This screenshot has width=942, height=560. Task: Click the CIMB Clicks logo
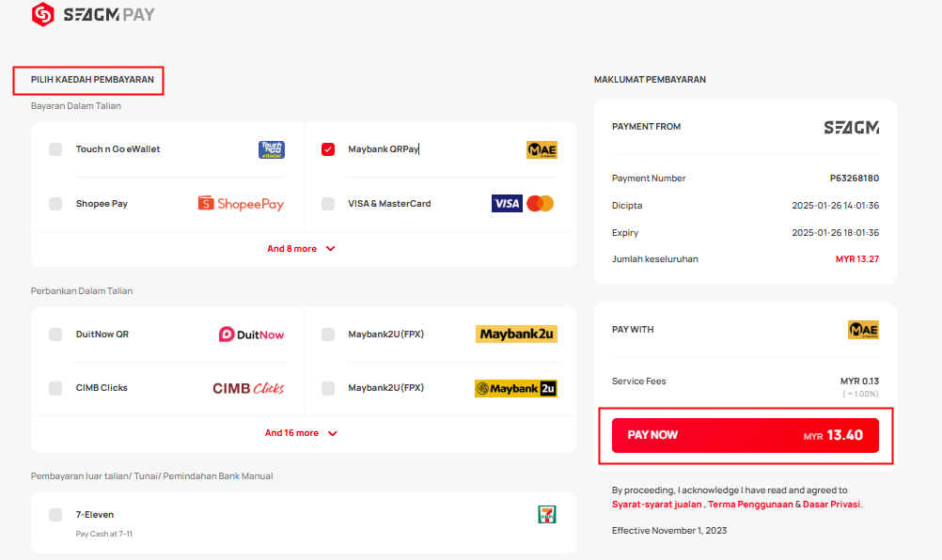[248, 388]
